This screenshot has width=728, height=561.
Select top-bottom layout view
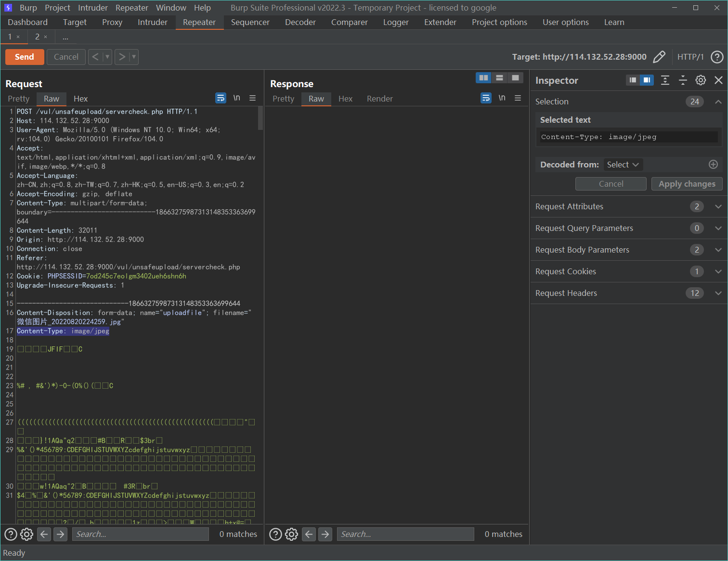tap(499, 77)
